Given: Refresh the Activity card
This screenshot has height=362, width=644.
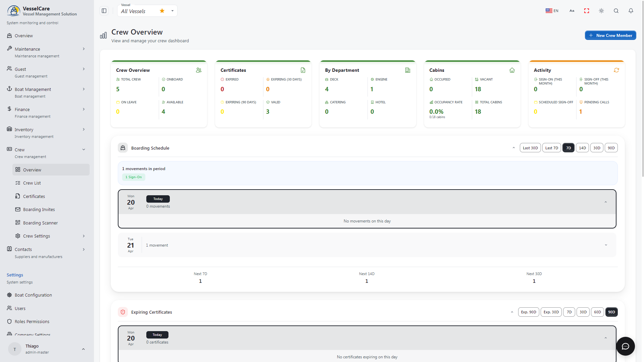Looking at the screenshot, I should click(x=616, y=70).
